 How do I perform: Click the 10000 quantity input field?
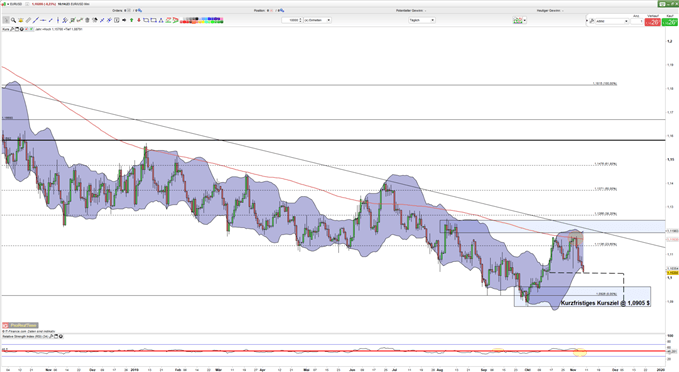click(x=291, y=20)
